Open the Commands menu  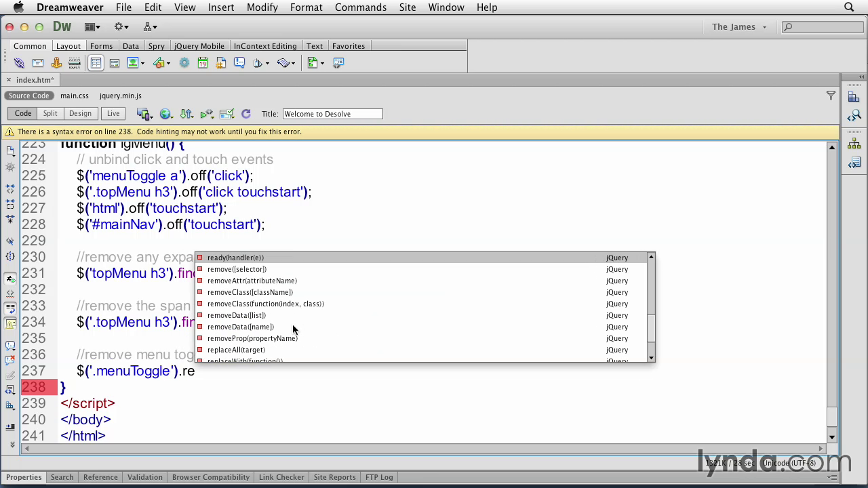(361, 7)
